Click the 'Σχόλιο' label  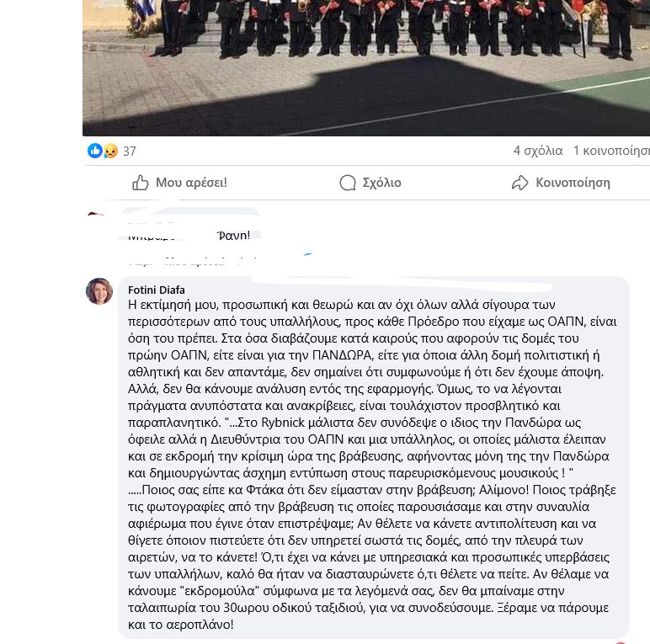point(381,183)
